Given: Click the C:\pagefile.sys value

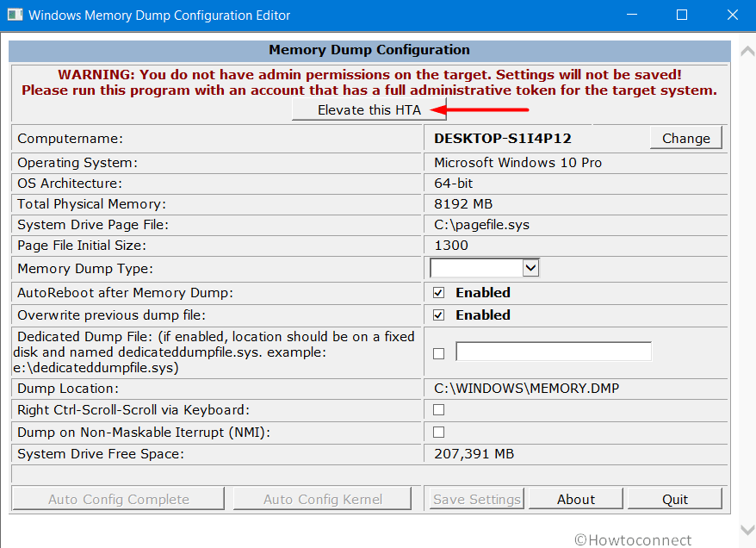Looking at the screenshot, I should click(x=481, y=225).
